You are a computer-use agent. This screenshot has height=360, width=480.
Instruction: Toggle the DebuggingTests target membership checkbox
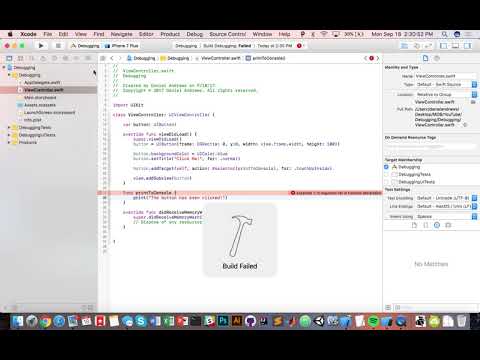[x=386, y=174]
